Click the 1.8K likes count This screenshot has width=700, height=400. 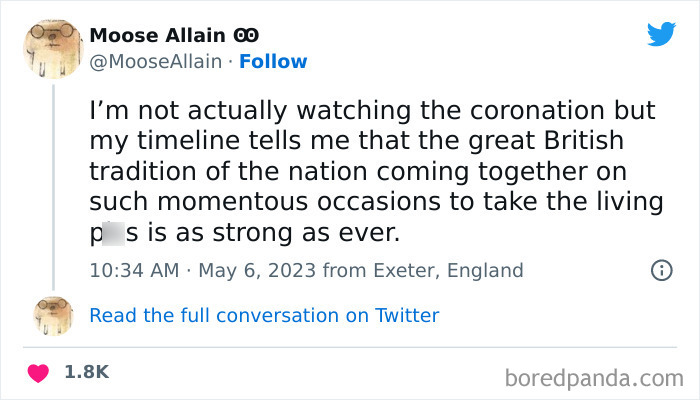tap(86, 372)
